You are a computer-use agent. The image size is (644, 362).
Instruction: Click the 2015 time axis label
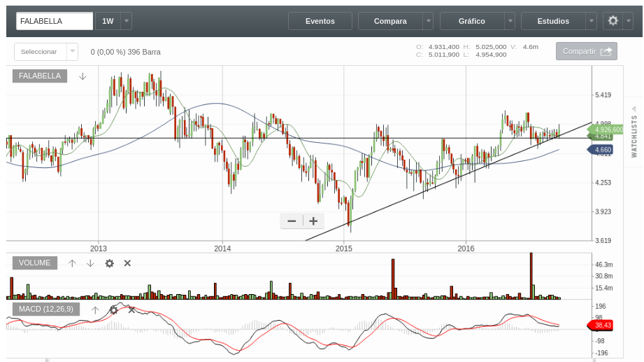344,249
